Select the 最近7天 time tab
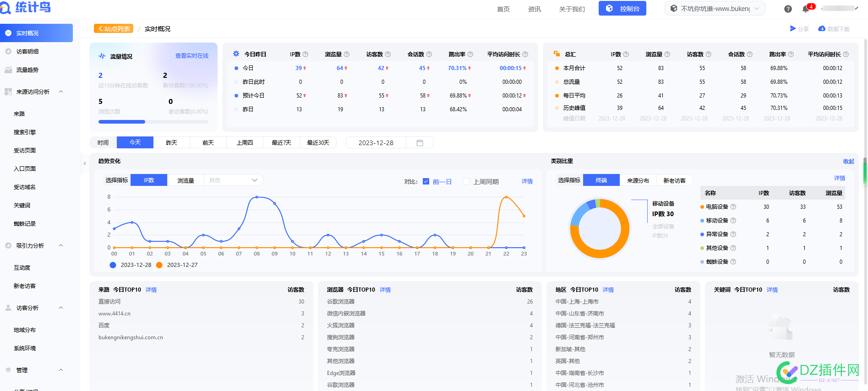 (282, 142)
